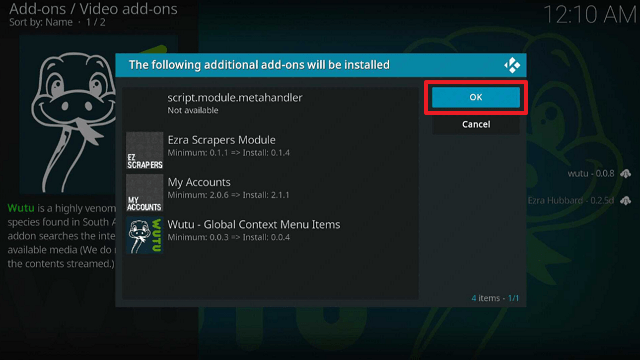Select the wutu - 0.0.8 version row

tap(600, 173)
